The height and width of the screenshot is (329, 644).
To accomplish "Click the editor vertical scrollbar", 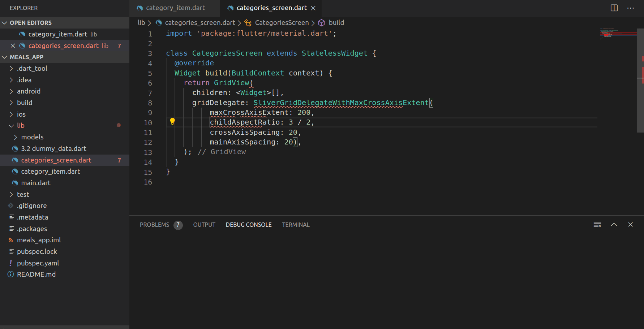I will [640, 81].
